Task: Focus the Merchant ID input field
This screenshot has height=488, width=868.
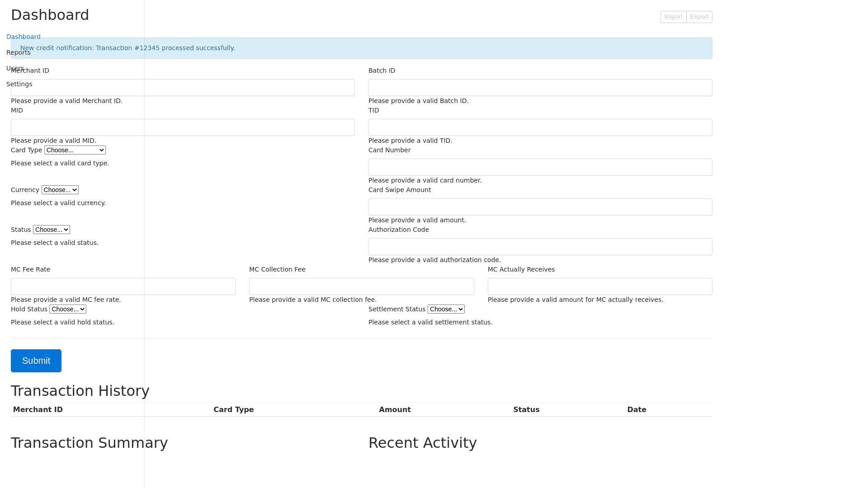Action: 183,88
